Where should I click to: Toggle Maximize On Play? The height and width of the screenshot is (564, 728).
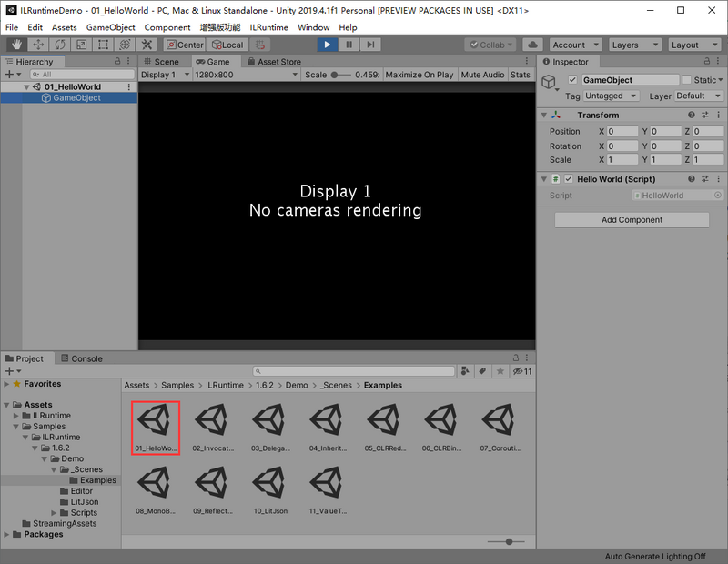pyautogui.click(x=420, y=75)
